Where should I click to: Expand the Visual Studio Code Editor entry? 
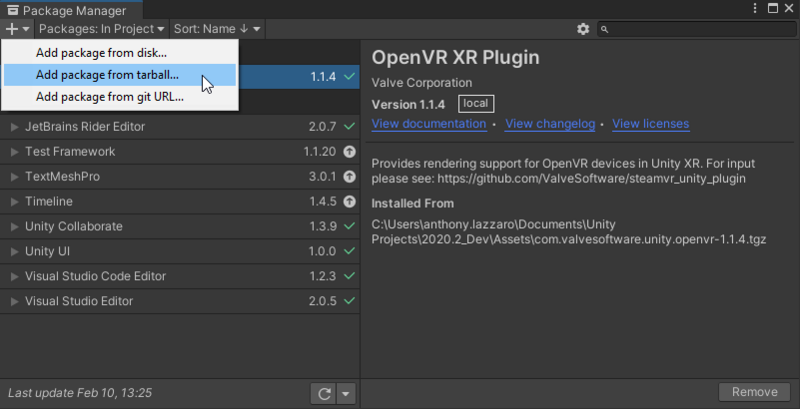14,277
